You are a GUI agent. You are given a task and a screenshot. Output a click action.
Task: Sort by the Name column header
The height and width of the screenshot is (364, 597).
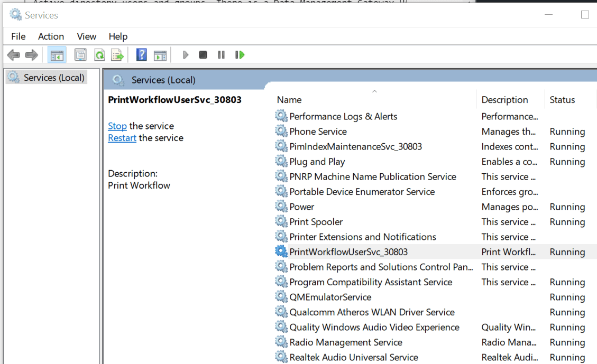pyautogui.click(x=289, y=100)
